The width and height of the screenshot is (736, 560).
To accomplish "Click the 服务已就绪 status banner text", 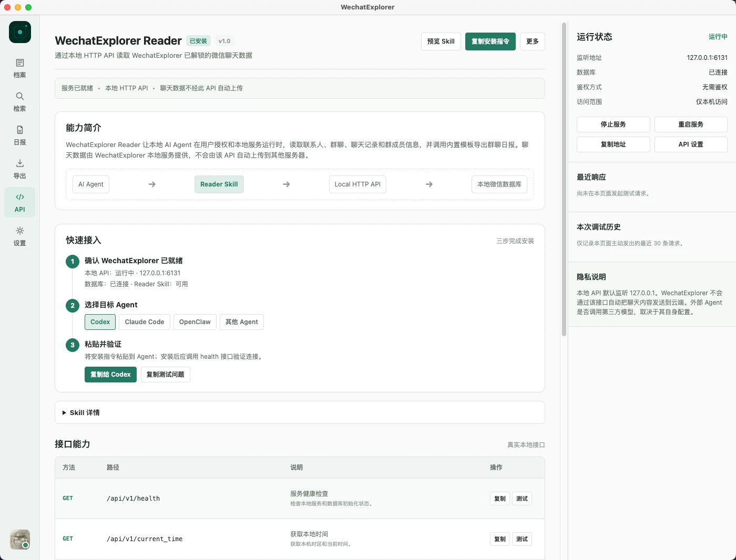I will click(77, 88).
